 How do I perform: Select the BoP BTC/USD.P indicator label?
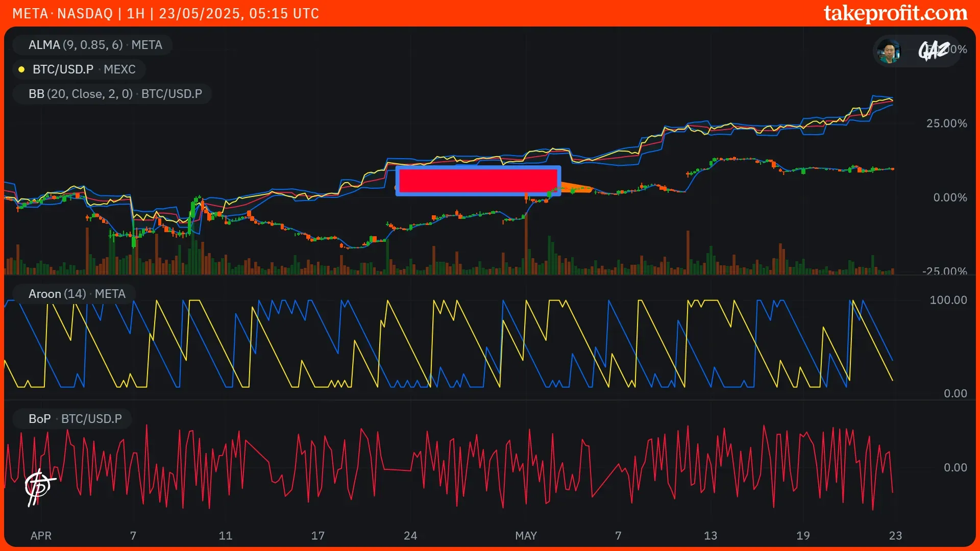[x=75, y=419]
